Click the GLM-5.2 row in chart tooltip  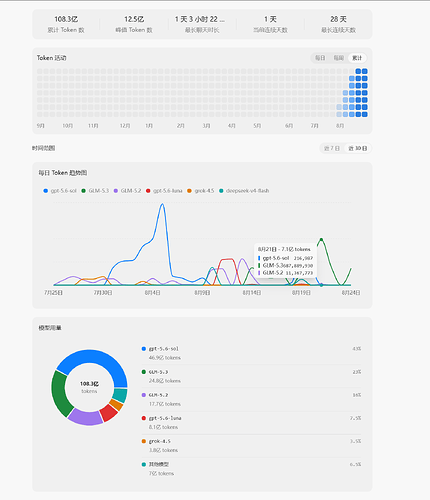click(286, 273)
